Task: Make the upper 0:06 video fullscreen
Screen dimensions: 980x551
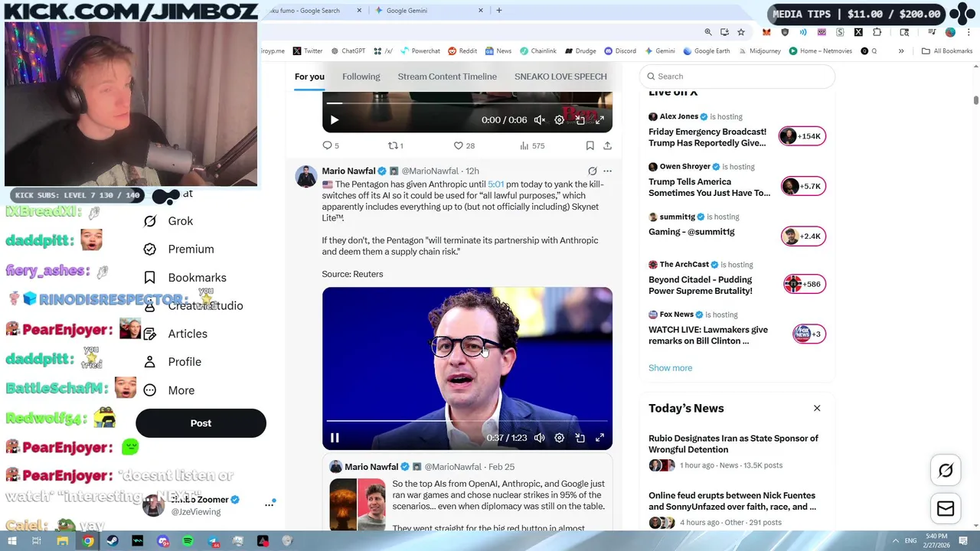Action: point(600,120)
